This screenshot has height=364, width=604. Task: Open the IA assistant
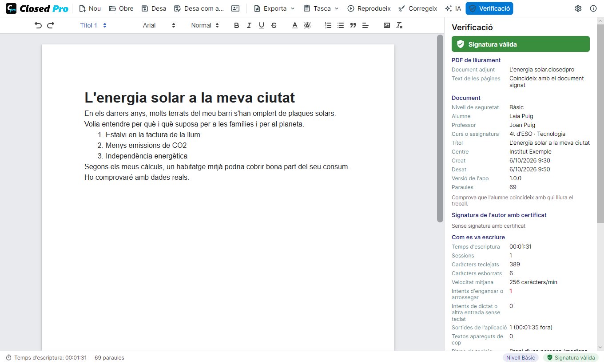tap(453, 8)
